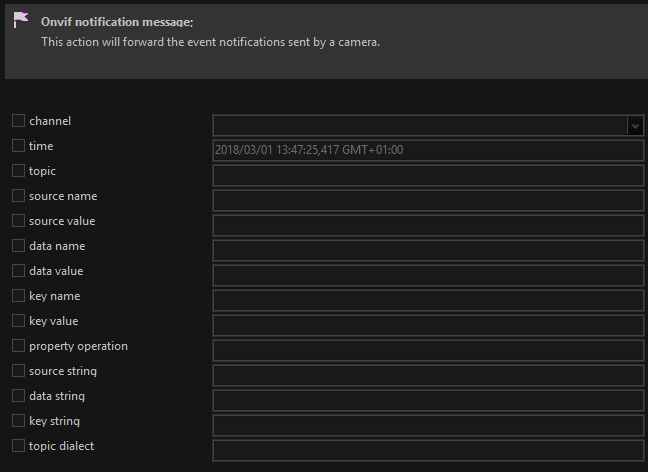Focus the key value input field
The width and height of the screenshot is (648, 472).
click(428, 325)
